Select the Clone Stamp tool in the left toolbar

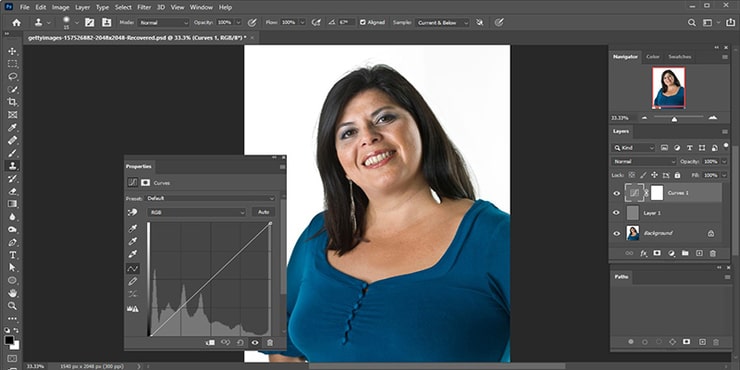(12, 166)
